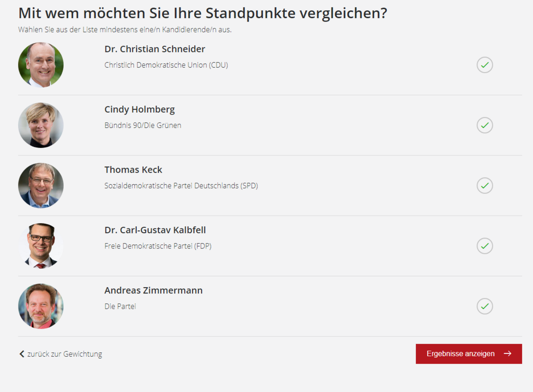
Task: Toggle Dr. Carl-Gustav Kalbfell's checkmark
Action: coord(484,246)
